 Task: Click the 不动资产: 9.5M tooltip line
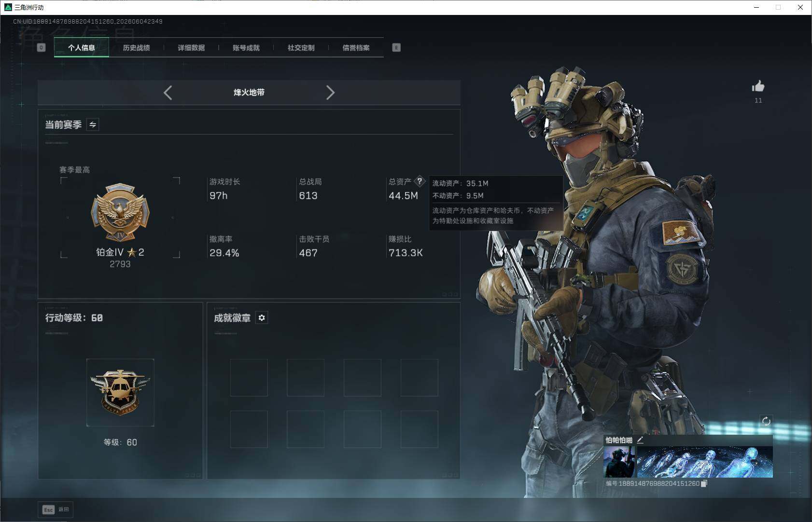[458, 195]
